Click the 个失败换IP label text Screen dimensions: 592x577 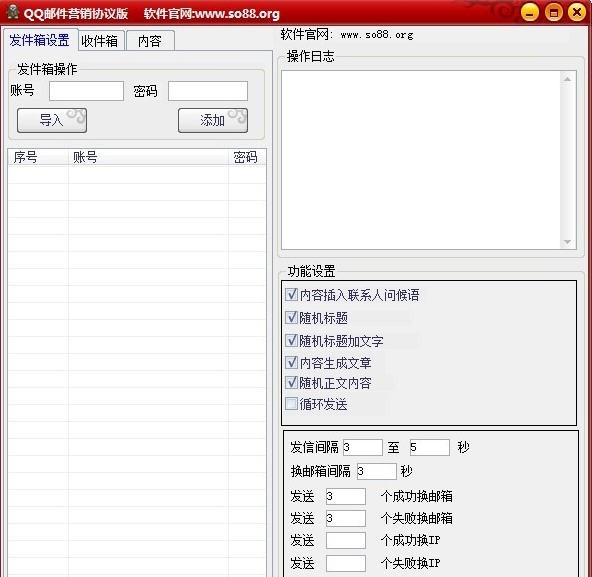[x=411, y=563]
